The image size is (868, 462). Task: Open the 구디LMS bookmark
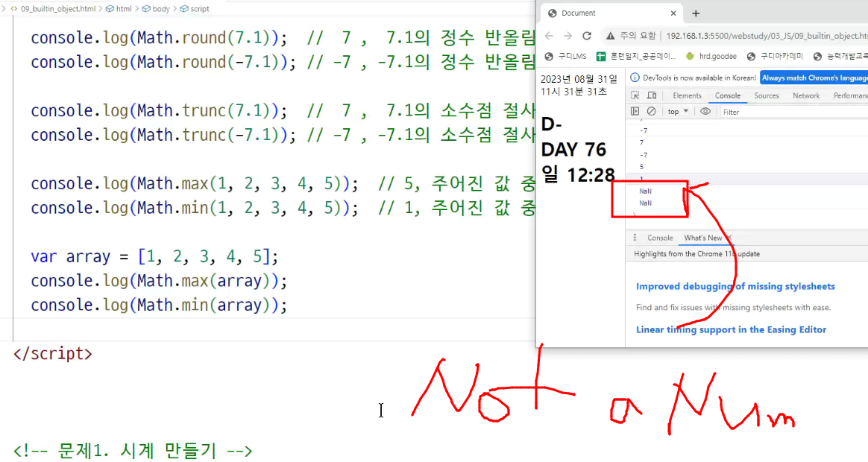pos(566,56)
